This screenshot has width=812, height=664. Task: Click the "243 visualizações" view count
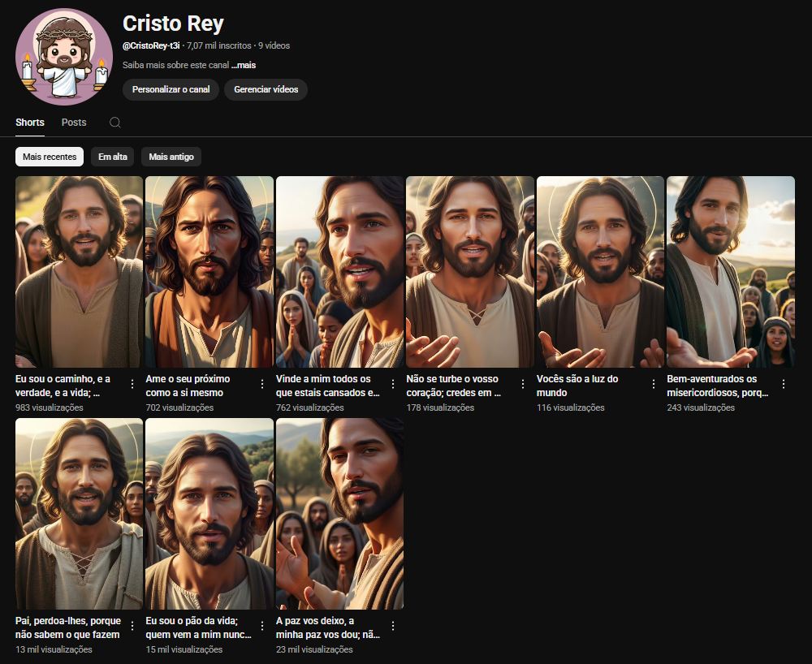pyautogui.click(x=701, y=407)
